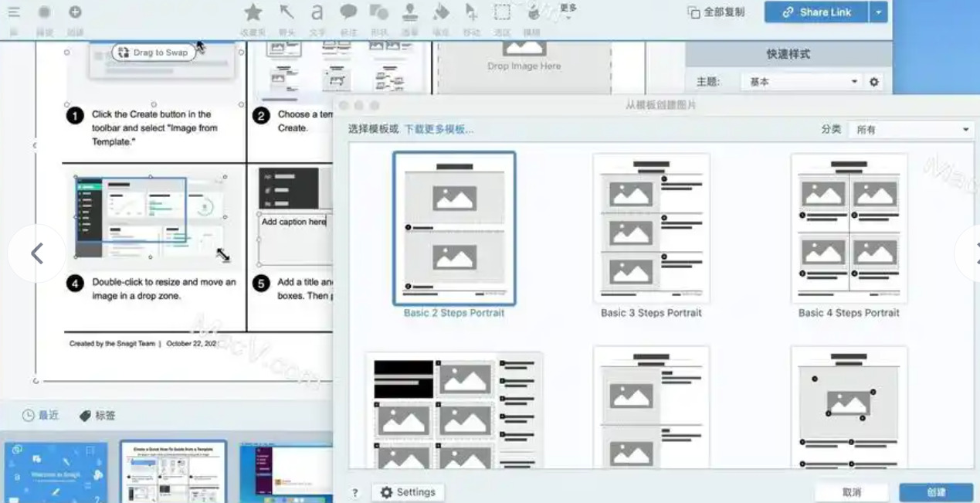Select the Stamp tool

[410, 12]
